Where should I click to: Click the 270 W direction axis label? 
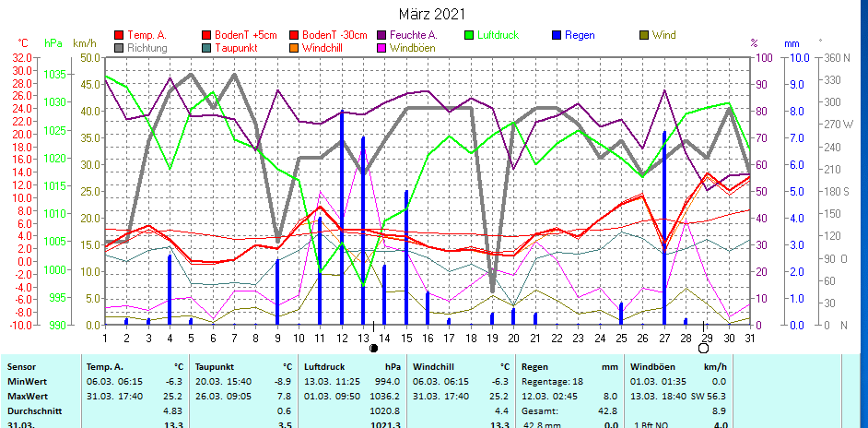coord(839,125)
